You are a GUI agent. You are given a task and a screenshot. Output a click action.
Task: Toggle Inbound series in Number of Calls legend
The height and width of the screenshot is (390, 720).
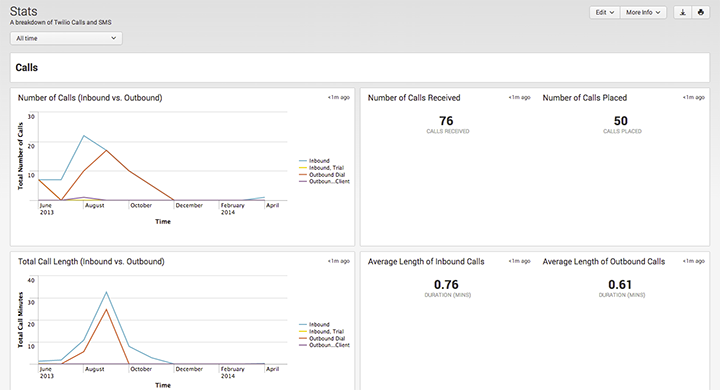click(315, 161)
